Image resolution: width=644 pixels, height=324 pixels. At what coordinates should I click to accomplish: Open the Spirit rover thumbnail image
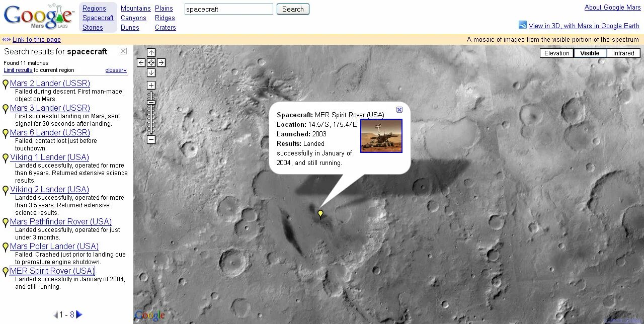point(381,136)
